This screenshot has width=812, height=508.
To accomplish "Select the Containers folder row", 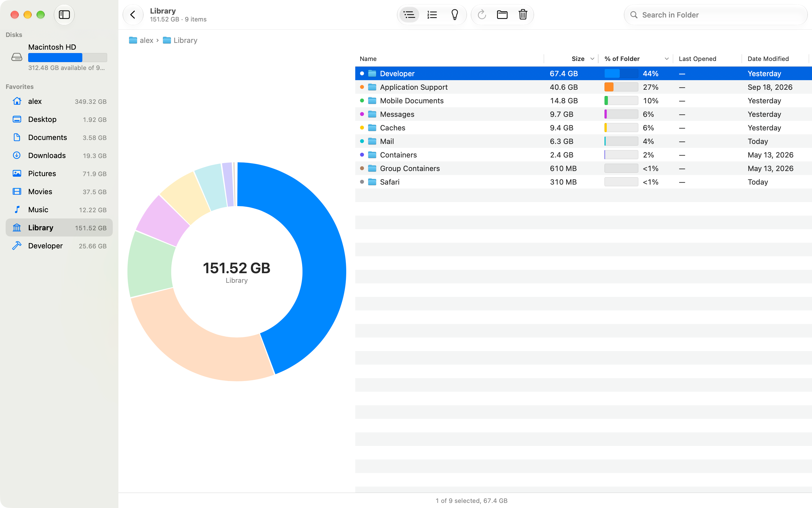I will tap(584, 155).
